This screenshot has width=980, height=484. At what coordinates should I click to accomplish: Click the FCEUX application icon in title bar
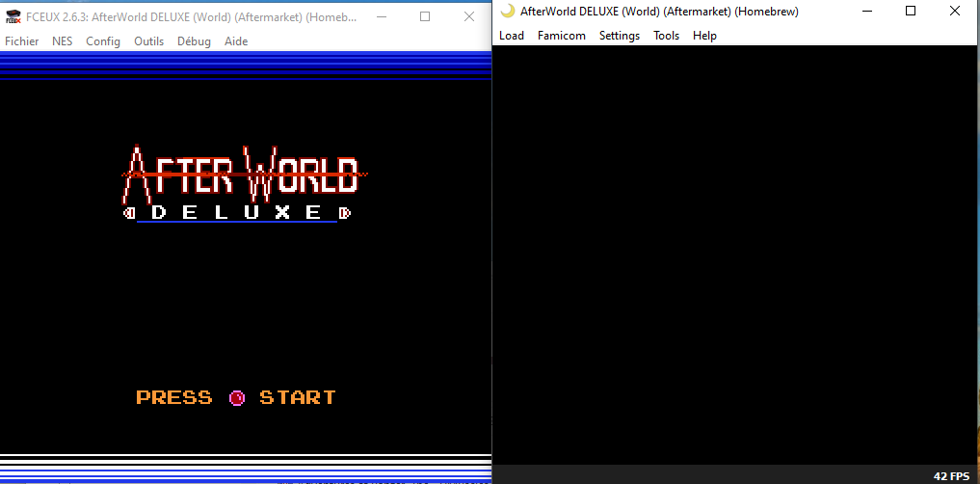pos(13,17)
